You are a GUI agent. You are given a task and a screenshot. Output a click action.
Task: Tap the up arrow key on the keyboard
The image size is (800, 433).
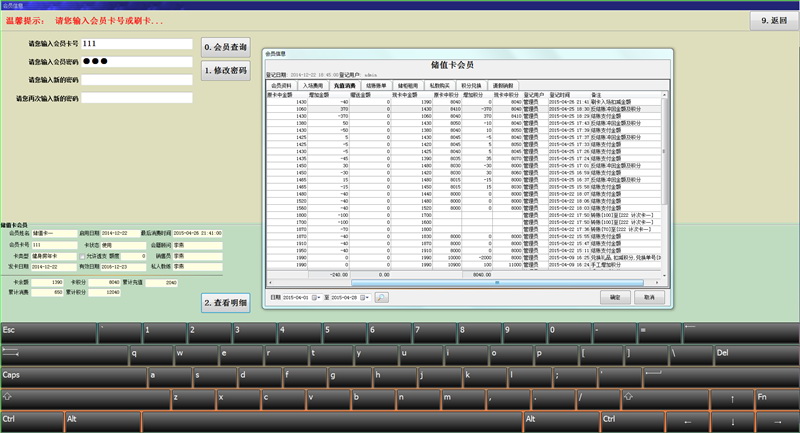pyautogui.click(x=732, y=400)
